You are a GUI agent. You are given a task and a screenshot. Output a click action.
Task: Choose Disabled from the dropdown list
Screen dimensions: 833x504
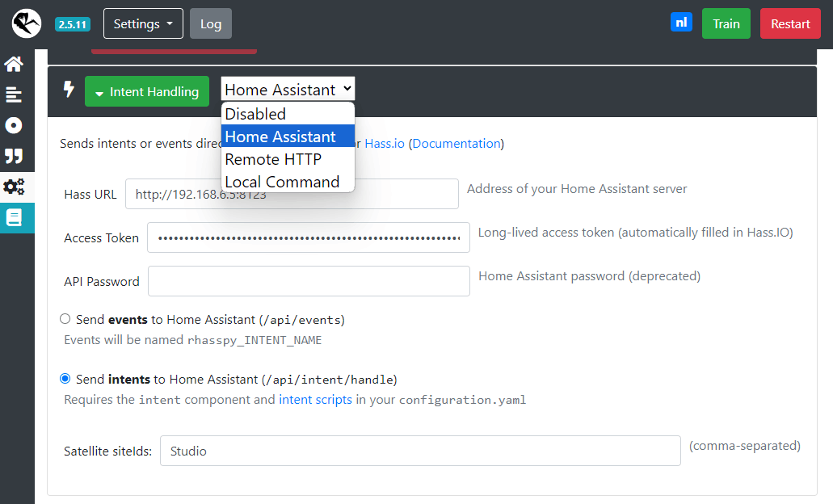tap(288, 114)
